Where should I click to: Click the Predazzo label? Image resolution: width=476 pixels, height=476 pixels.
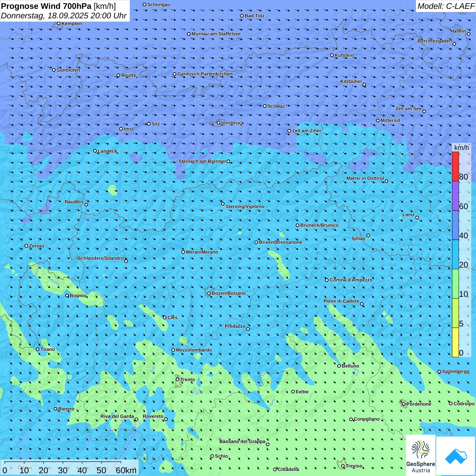[235, 326]
